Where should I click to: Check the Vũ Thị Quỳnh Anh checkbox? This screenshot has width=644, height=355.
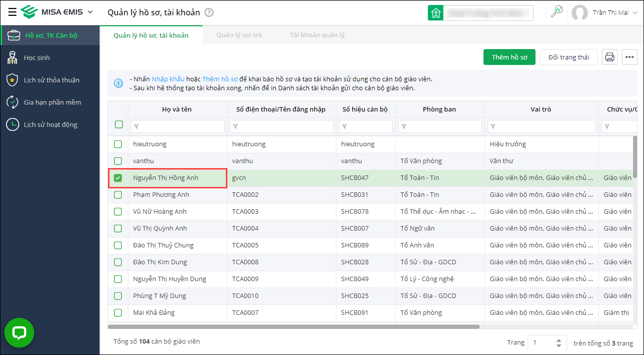[118, 229]
